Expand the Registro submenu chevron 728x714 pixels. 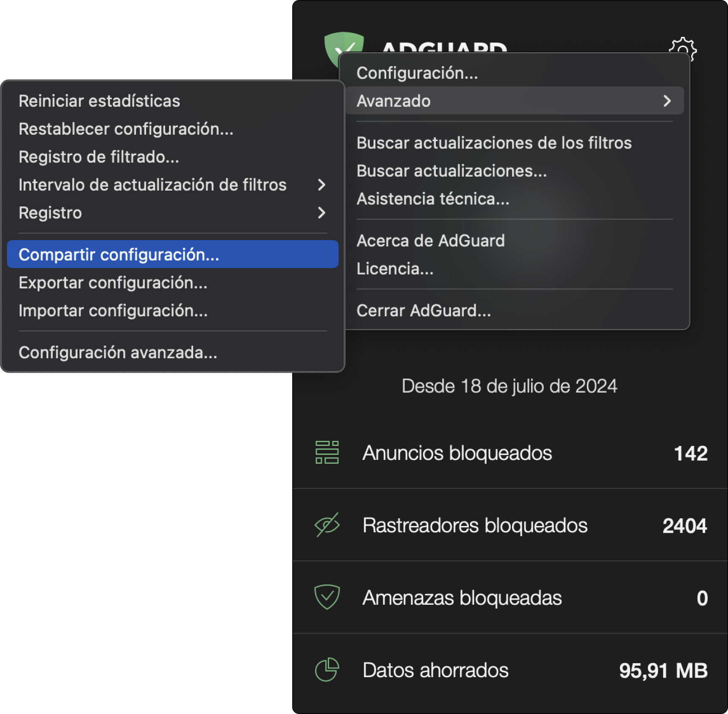pos(321,213)
